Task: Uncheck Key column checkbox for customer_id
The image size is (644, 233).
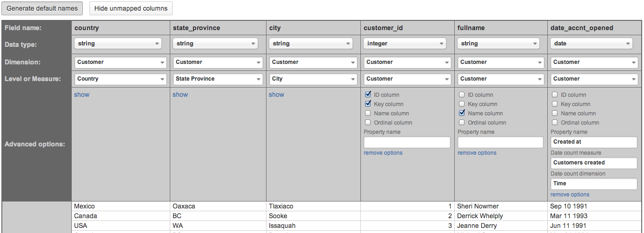Action: 368,104
